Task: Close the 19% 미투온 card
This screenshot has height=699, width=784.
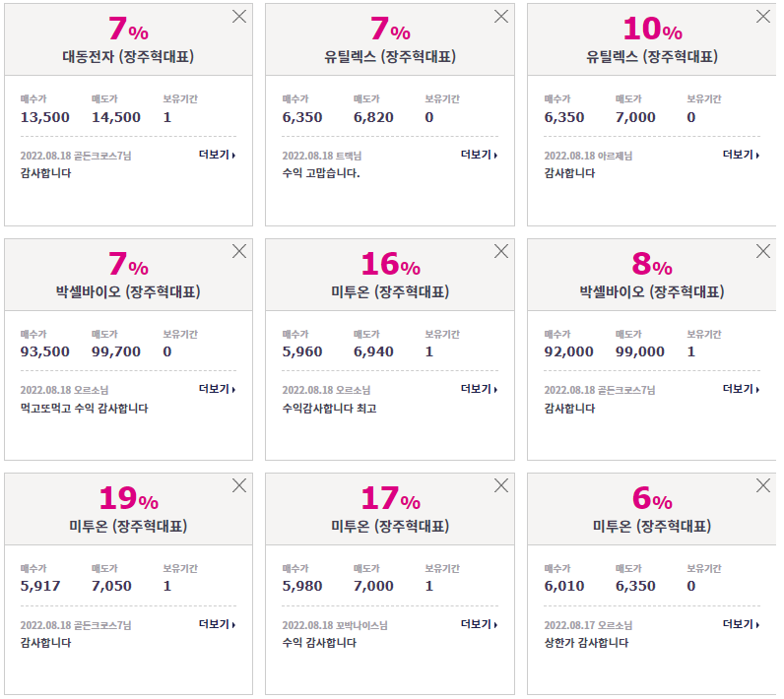Action: [x=239, y=485]
